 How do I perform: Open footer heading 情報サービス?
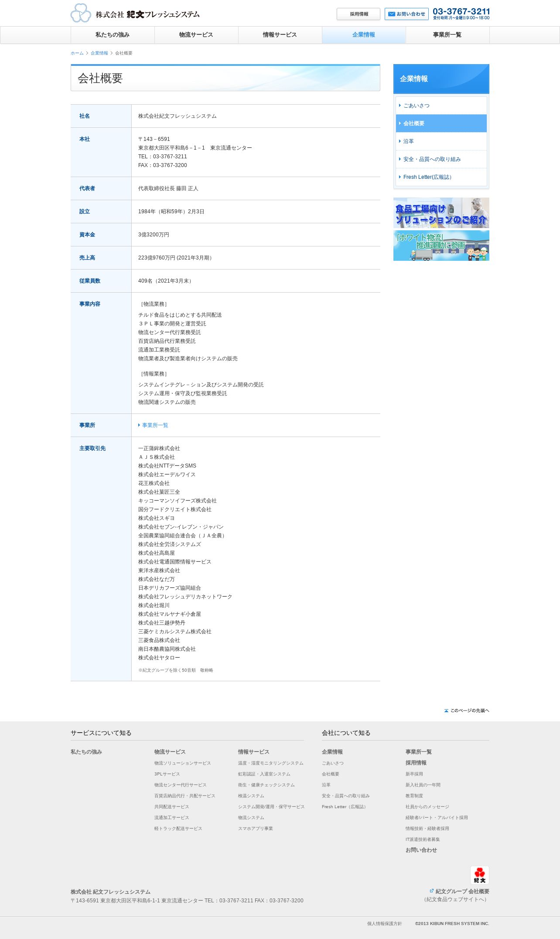click(x=254, y=752)
